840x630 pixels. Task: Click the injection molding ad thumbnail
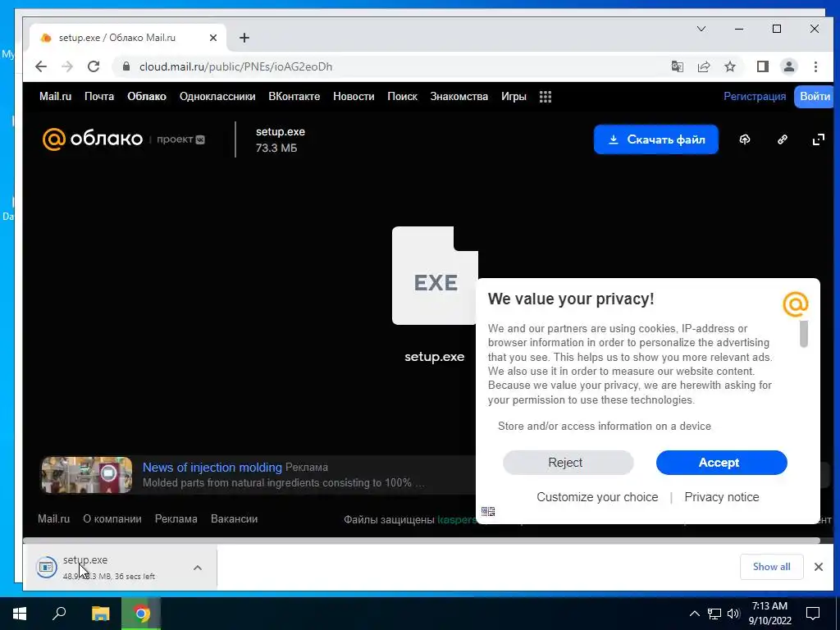point(87,475)
